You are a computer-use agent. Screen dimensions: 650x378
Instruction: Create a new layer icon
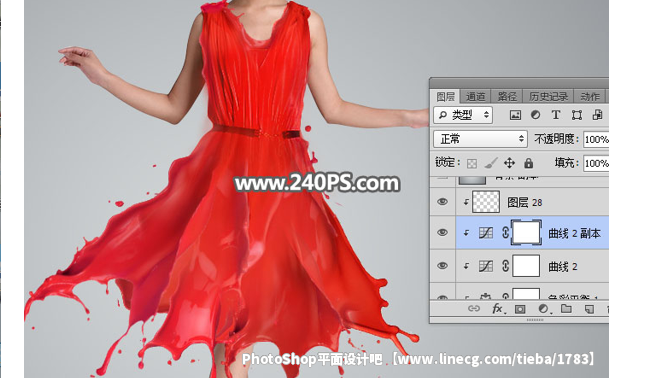point(589,309)
